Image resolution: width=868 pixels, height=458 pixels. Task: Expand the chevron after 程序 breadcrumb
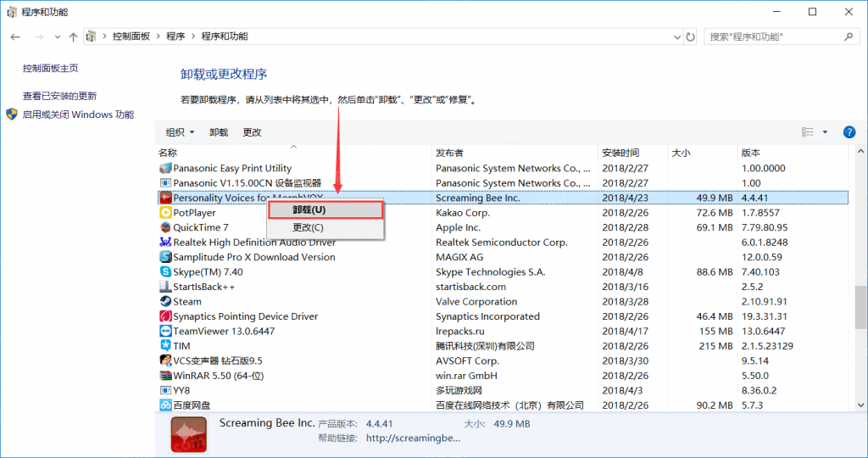pyautogui.click(x=193, y=36)
